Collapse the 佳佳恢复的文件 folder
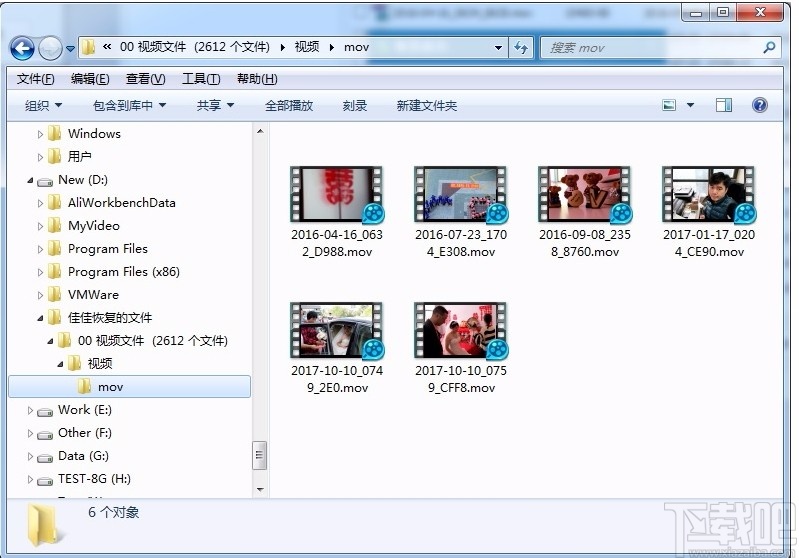Image resolution: width=799 pixels, height=558 pixels. pos(40,318)
